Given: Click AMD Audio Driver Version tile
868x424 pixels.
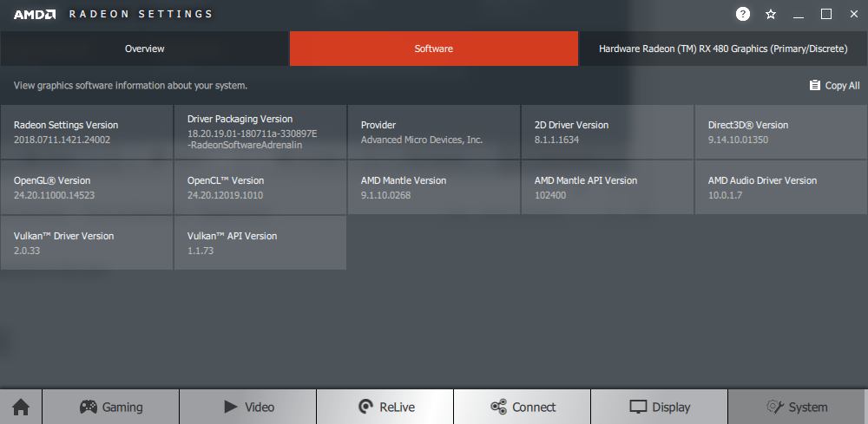Looking at the screenshot, I should click(x=781, y=187).
